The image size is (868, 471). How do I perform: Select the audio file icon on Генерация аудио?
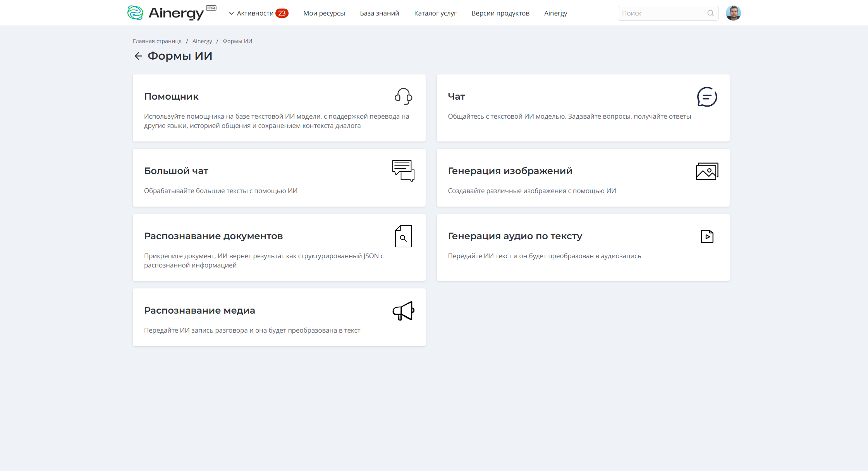[707, 236]
